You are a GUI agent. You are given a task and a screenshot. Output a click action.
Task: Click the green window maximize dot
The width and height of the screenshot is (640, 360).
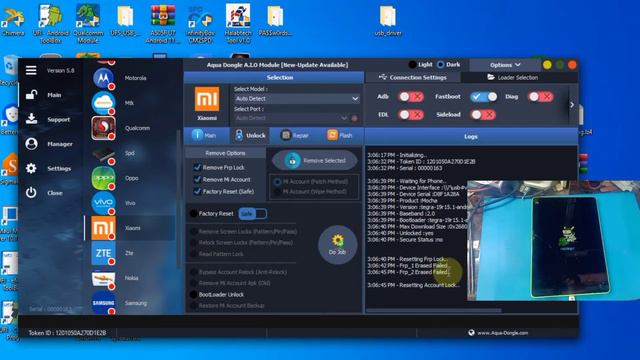point(560,65)
